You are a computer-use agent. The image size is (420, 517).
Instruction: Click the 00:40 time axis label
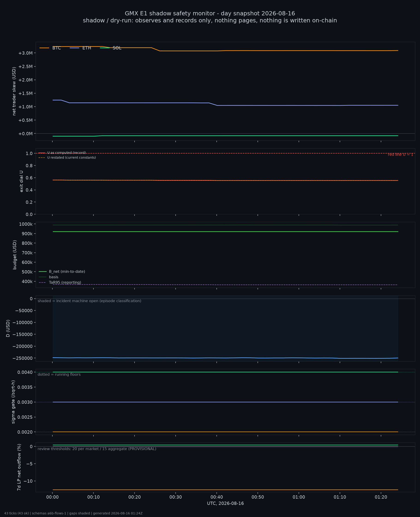click(217, 497)
